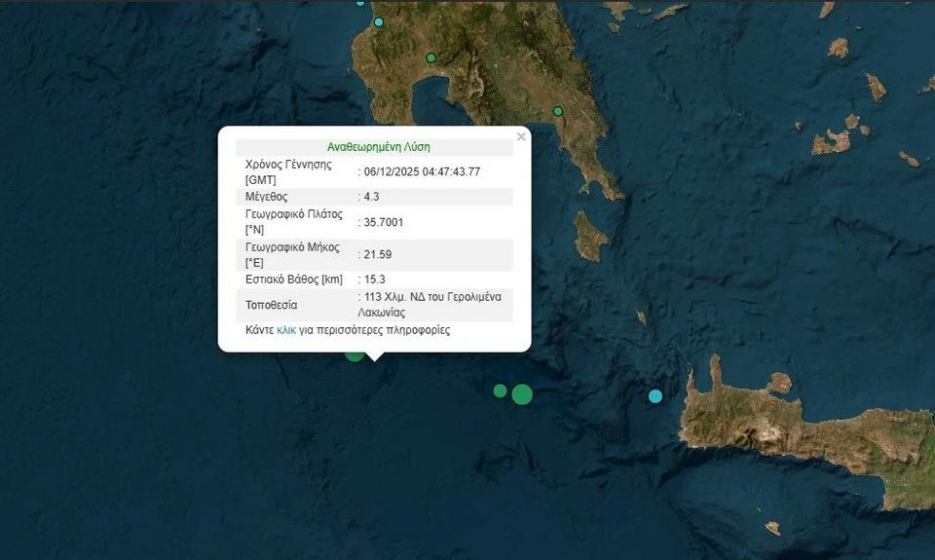The height and width of the screenshot is (560, 935).
Task: Close the earthquake info popup
Action: tap(521, 137)
